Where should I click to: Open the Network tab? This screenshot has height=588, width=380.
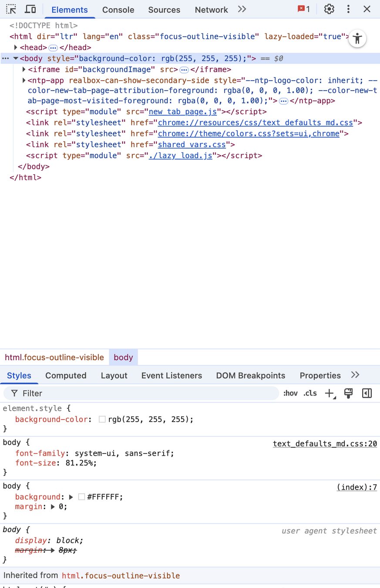pyautogui.click(x=211, y=10)
